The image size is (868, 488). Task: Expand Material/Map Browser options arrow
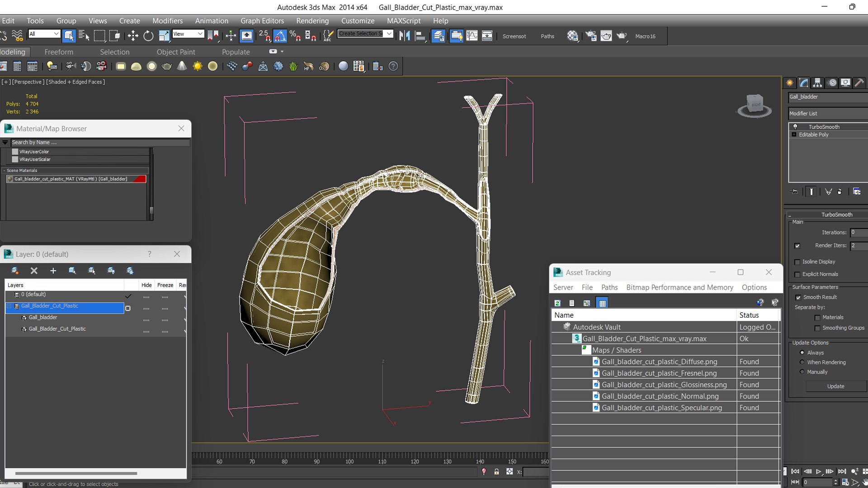click(x=5, y=142)
